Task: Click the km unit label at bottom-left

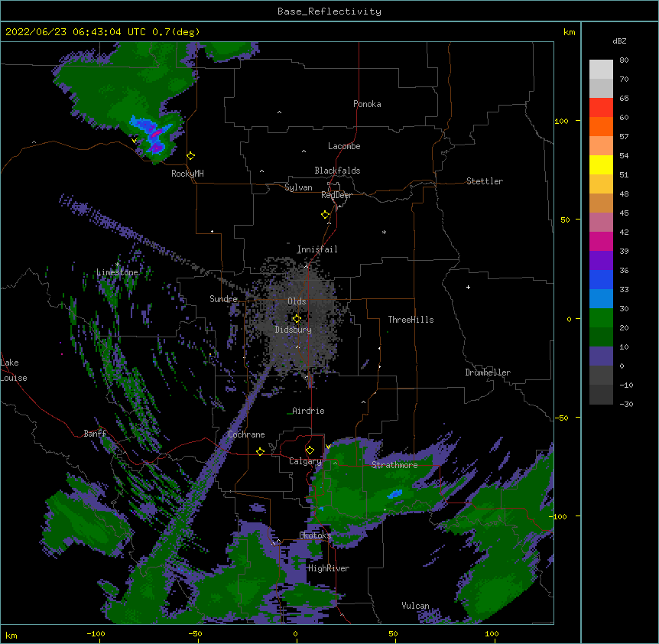Action: [x=11, y=635]
